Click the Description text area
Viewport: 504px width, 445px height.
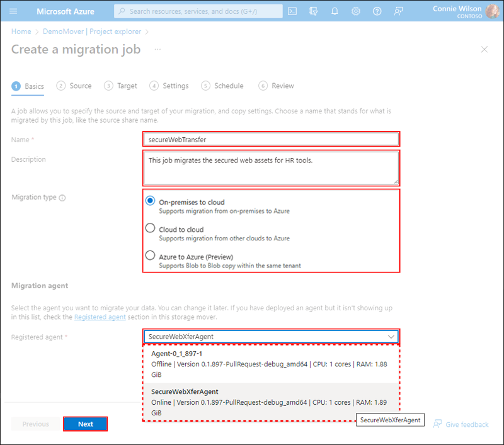click(x=272, y=168)
